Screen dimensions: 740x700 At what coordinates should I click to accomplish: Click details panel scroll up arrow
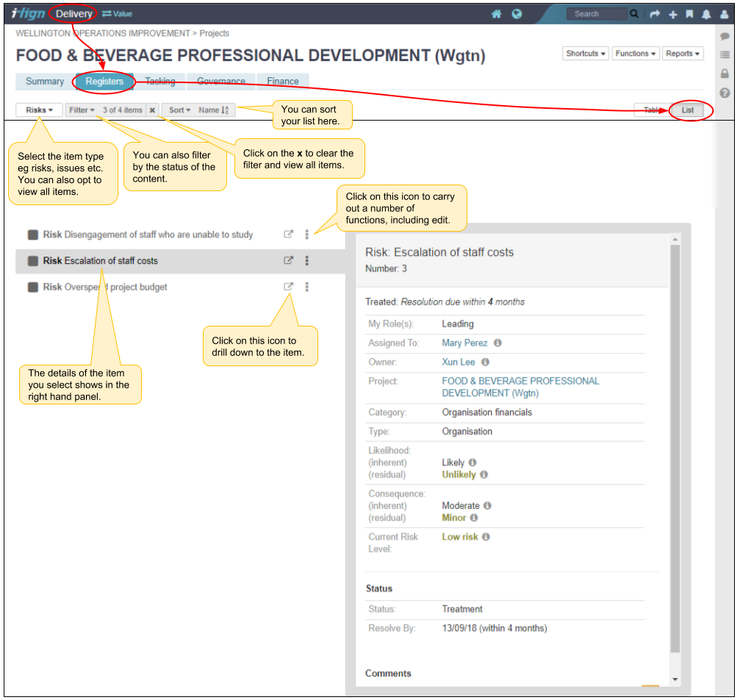coord(675,240)
